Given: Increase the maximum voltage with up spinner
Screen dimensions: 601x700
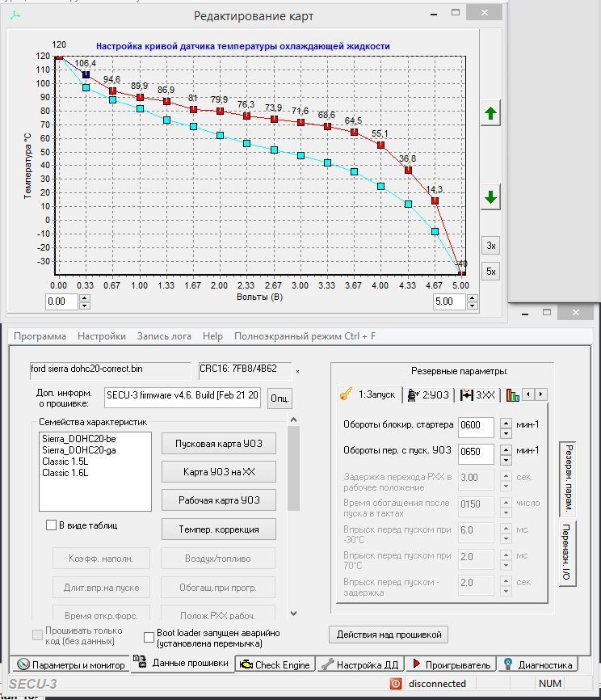Looking at the screenshot, I should tap(473, 297).
